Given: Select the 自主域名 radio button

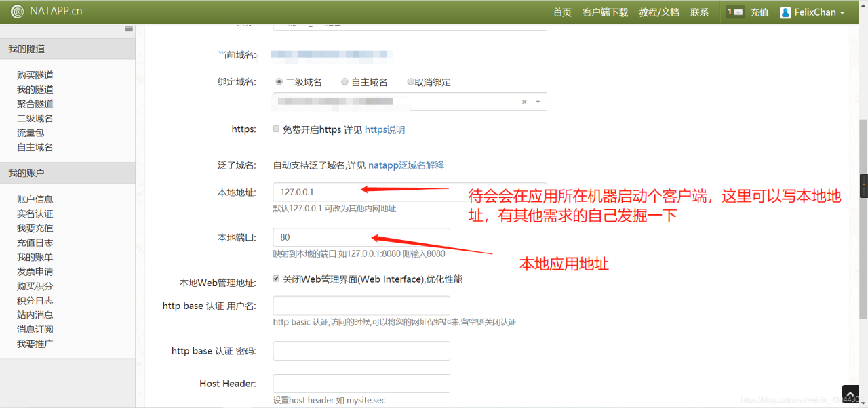Looking at the screenshot, I should tap(344, 81).
